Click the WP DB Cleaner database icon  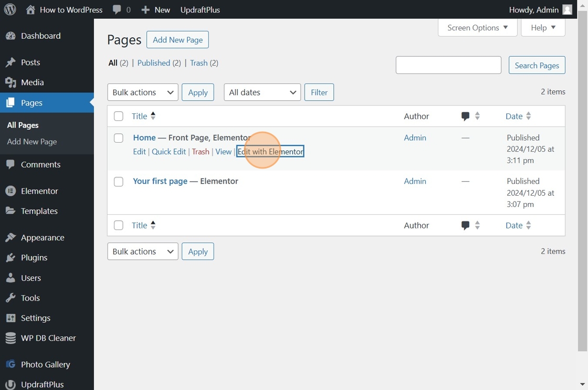(x=10, y=338)
